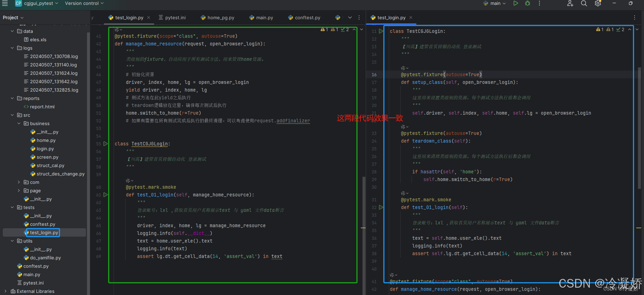644x295 pixels.
Task: Open home.py in business
Action: (x=46, y=140)
